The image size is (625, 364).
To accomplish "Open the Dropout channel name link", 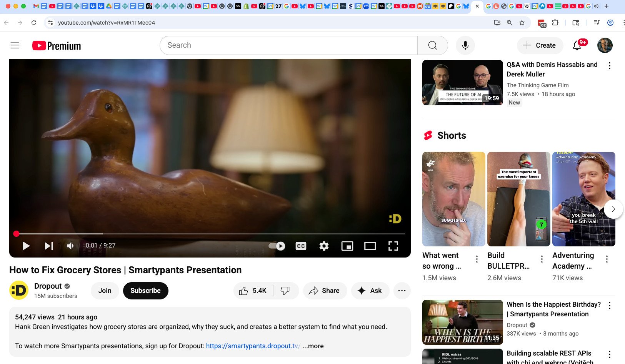I will (48, 286).
